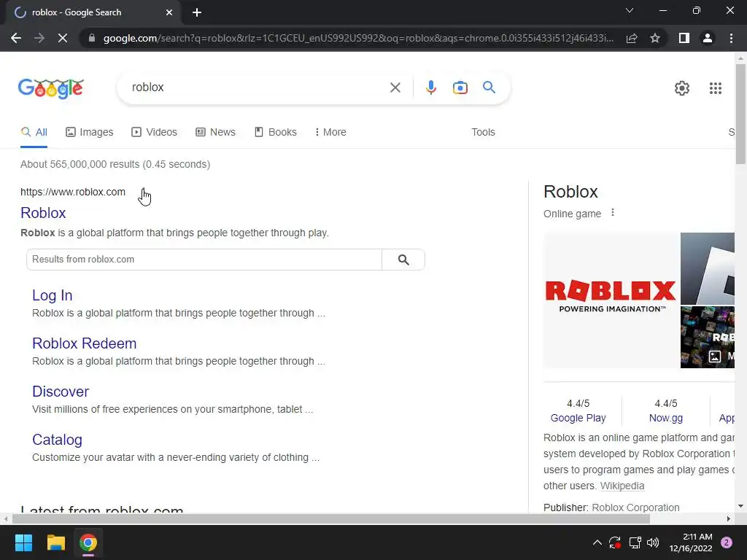Open the clock and date flyout
747x560 pixels.
690,542
